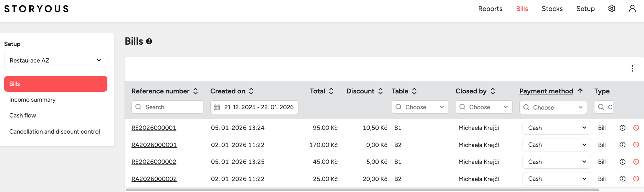Click the calendar icon in date filter
Viewport: 644px width, 192px height.
[x=217, y=107]
